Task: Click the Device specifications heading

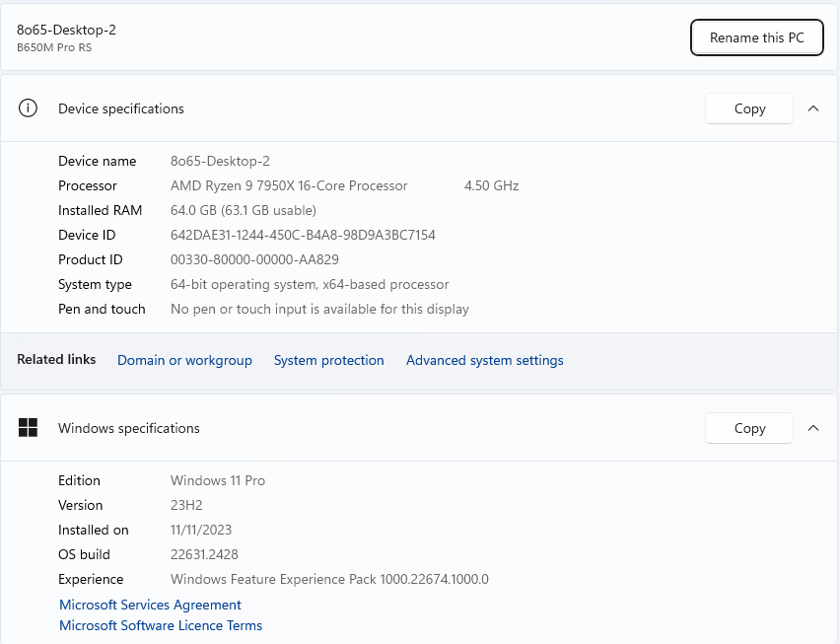Action: (121, 108)
